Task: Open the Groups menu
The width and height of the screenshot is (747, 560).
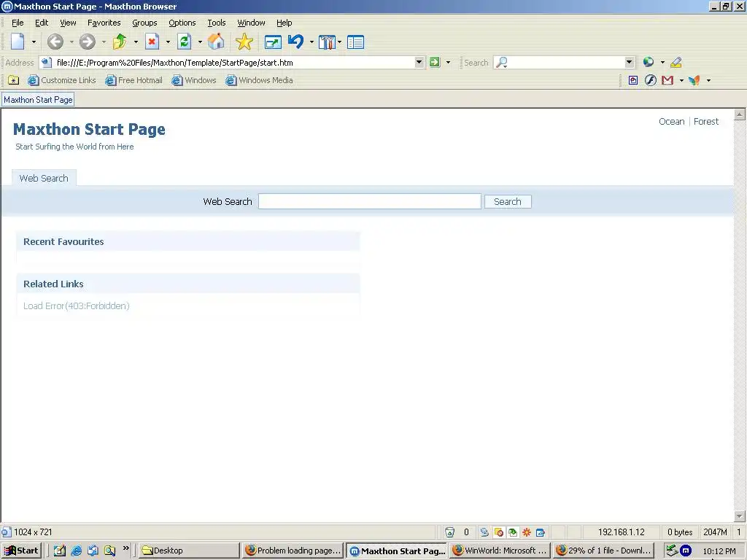Action: click(x=144, y=23)
